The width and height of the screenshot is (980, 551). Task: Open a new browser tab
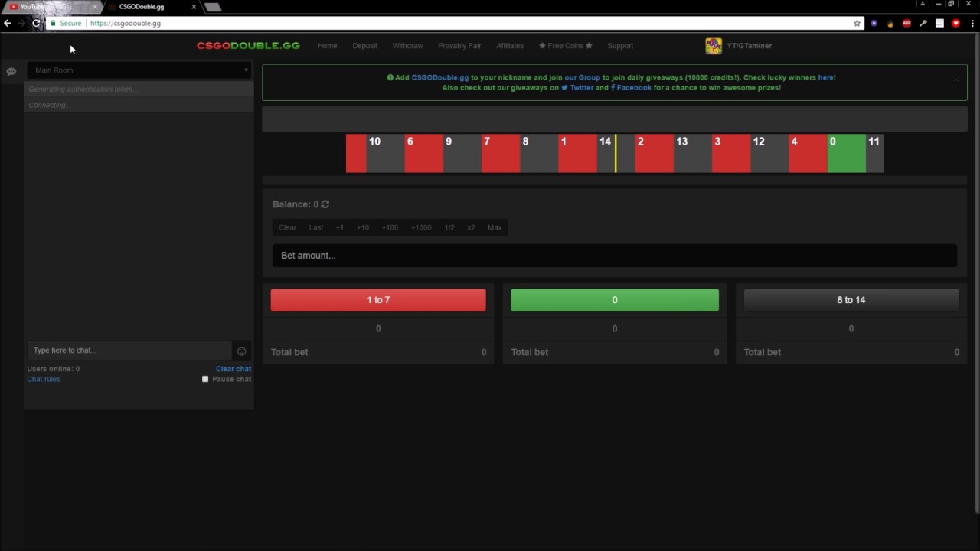coord(213,7)
